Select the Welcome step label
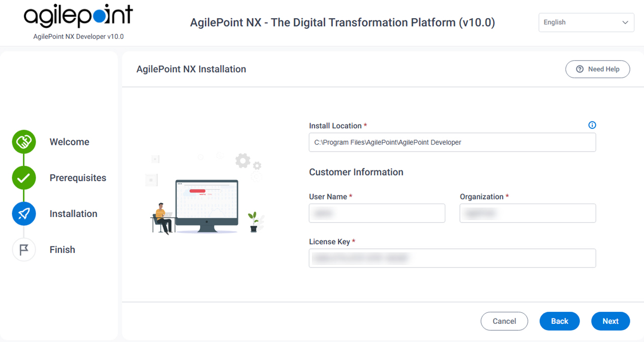The image size is (644, 342). point(69,142)
